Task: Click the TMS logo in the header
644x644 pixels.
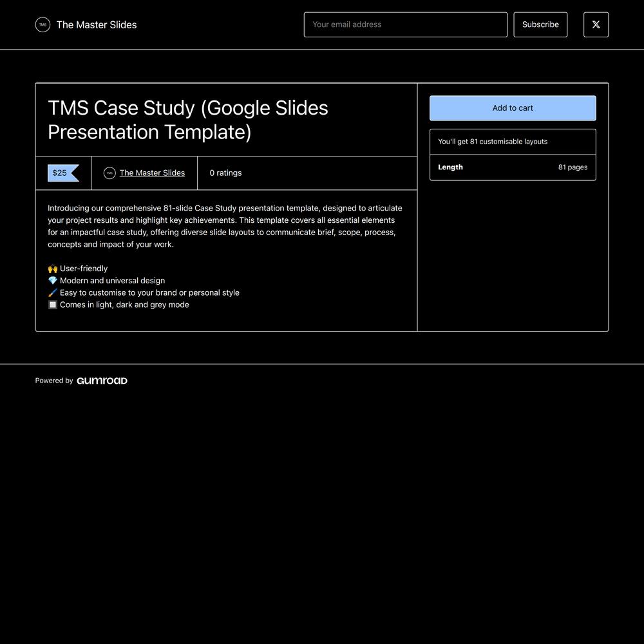Action: 43,24
